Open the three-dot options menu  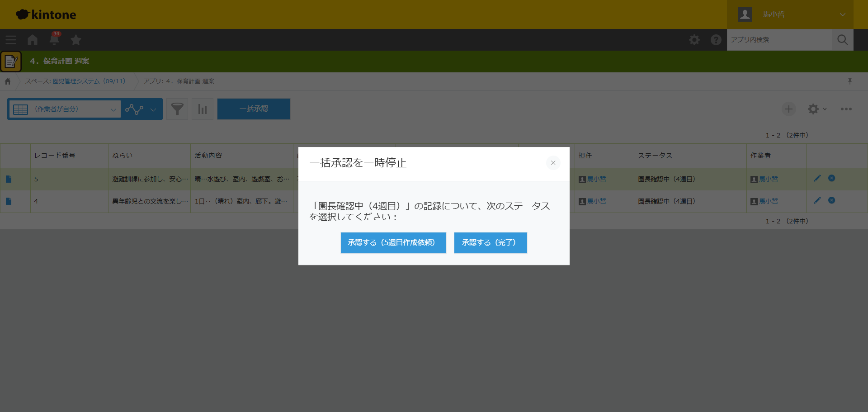pyautogui.click(x=846, y=109)
